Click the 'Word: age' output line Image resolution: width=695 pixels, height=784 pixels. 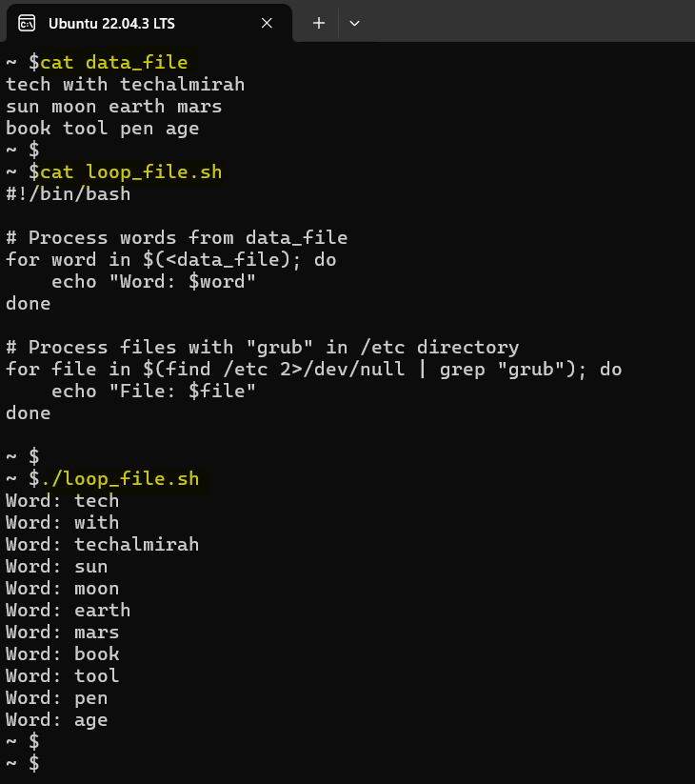[x=56, y=720]
